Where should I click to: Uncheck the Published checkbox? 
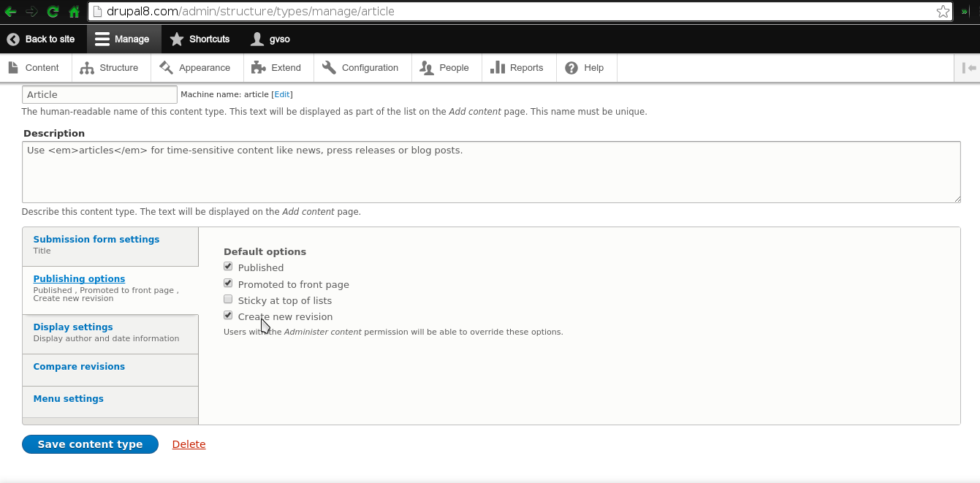click(228, 267)
